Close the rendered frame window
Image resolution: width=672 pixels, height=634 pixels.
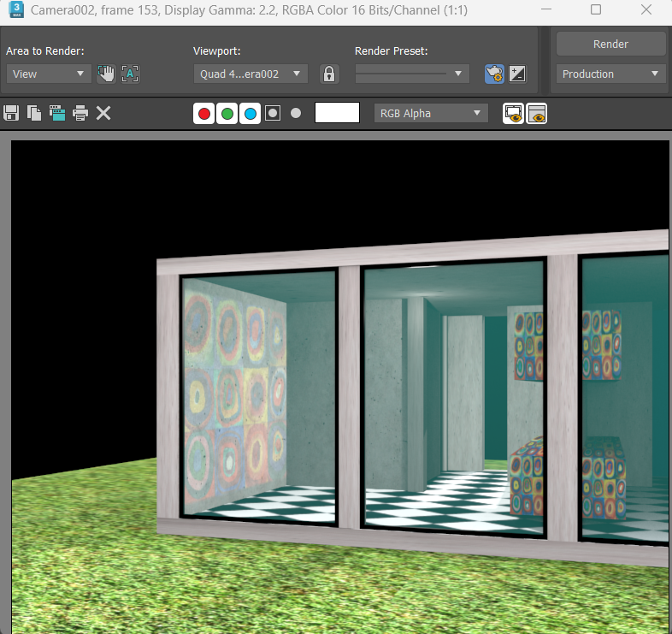645,9
